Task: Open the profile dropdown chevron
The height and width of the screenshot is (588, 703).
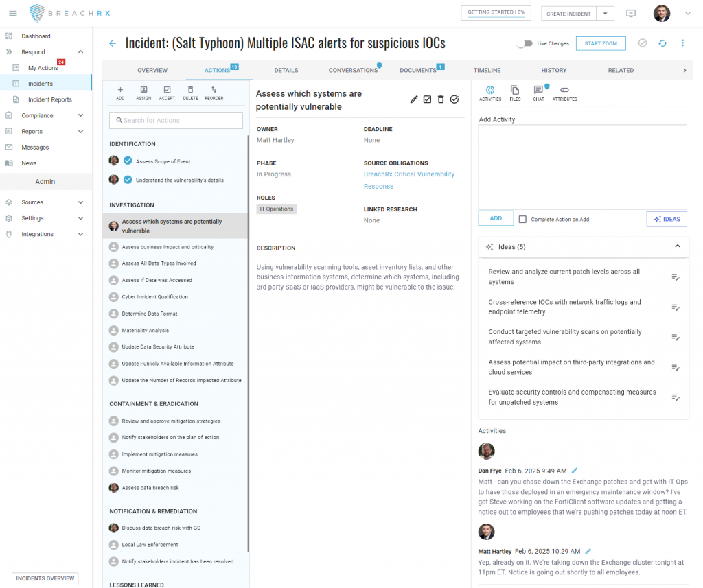Action: point(688,14)
